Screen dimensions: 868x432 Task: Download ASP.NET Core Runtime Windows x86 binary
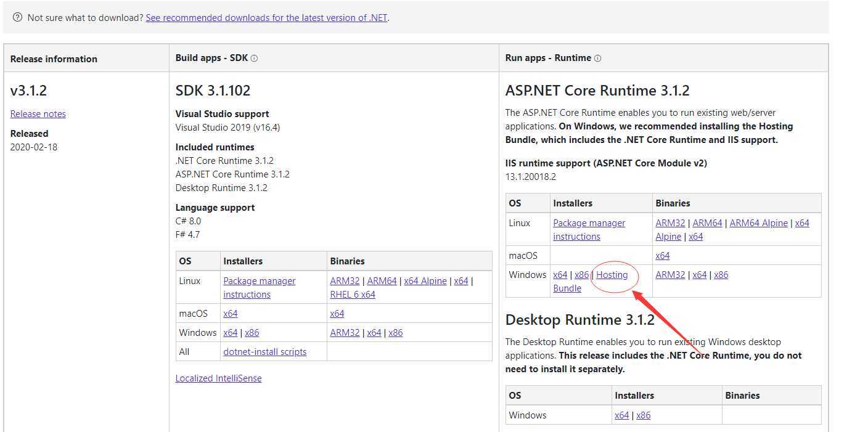[x=721, y=275]
